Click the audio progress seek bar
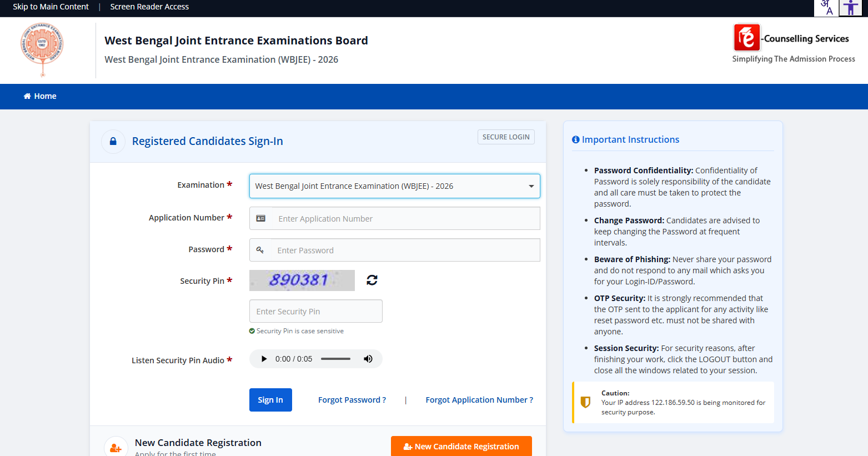868x456 pixels. (x=335, y=359)
